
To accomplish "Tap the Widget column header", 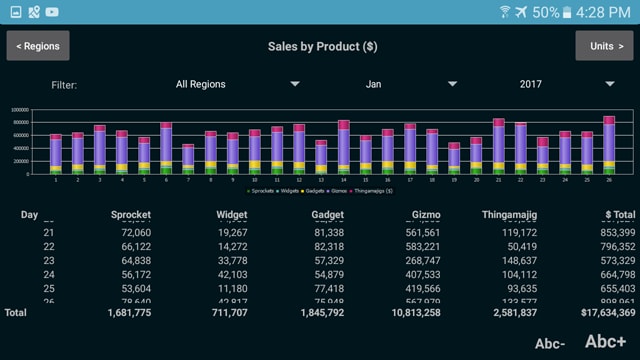I will (232, 215).
